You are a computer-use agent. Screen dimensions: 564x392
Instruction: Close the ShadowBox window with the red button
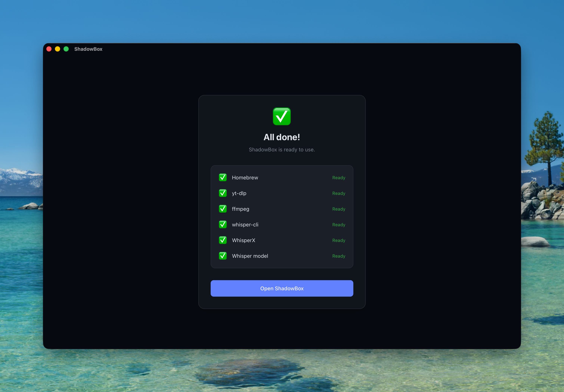[49, 49]
